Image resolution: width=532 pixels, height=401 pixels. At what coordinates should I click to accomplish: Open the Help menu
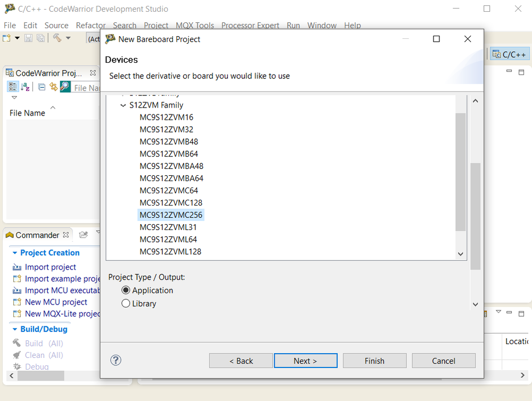coord(353,26)
